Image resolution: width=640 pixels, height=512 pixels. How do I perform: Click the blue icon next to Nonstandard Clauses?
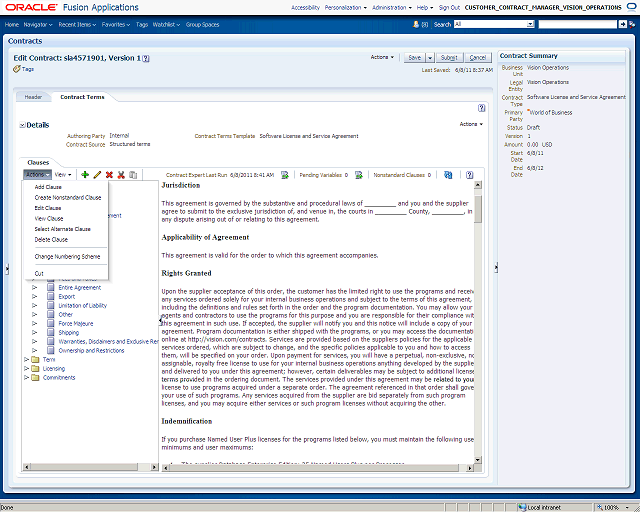point(448,175)
